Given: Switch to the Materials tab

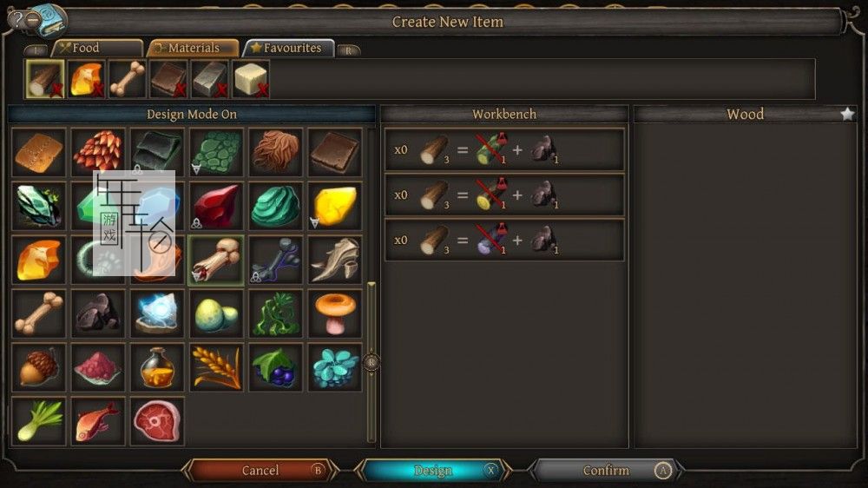Looking at the screenshot, I should coord(194,48).
